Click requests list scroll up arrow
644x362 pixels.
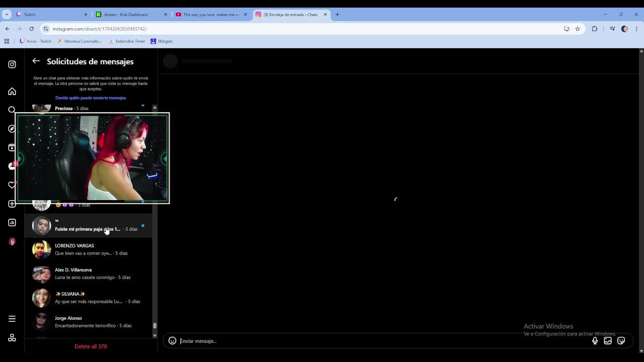(x=154, y=108)
